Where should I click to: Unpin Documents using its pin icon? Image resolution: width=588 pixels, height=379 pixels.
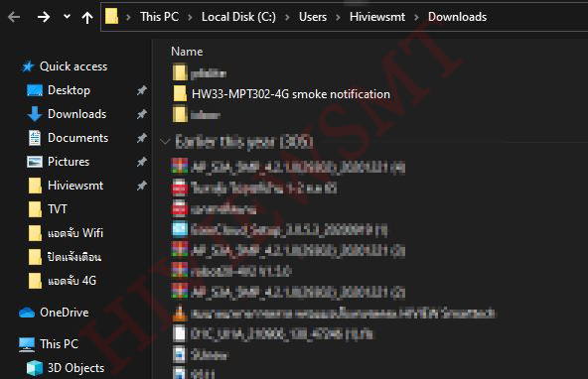[x=141, y=138]
